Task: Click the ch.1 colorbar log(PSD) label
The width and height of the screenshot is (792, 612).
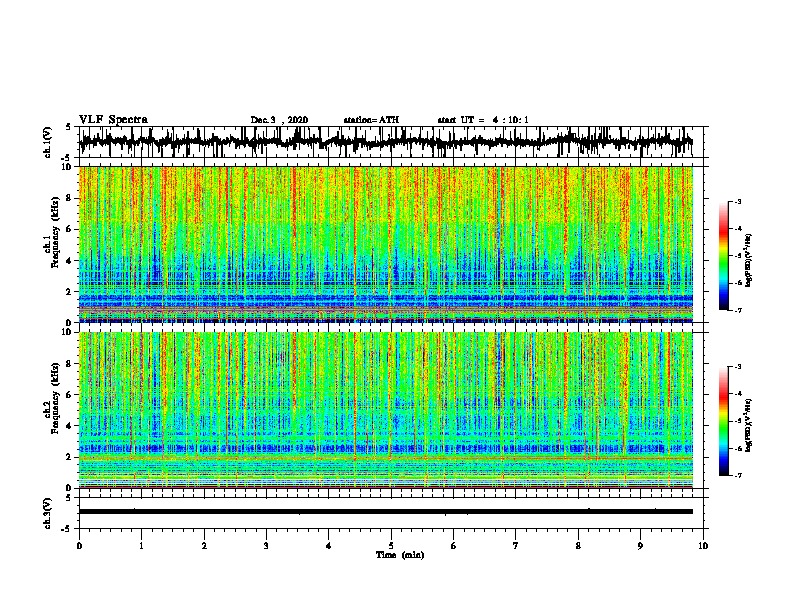Action: click(x=749, y=260)
